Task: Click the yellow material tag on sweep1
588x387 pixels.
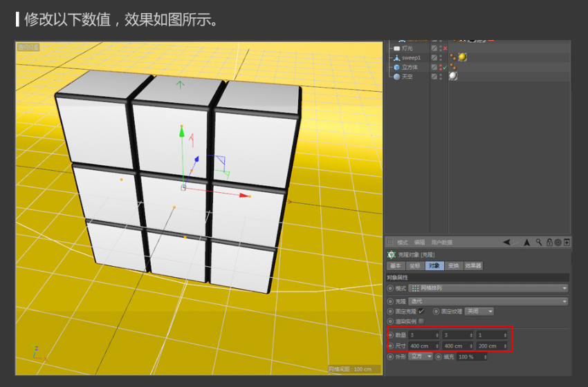Action: 462,57
